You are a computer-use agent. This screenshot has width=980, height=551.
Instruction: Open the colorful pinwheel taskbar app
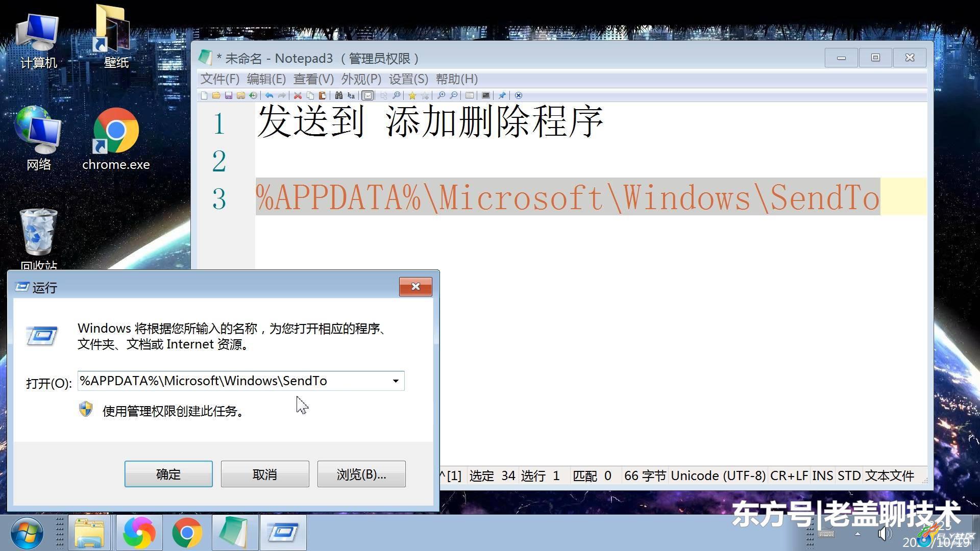139,533
